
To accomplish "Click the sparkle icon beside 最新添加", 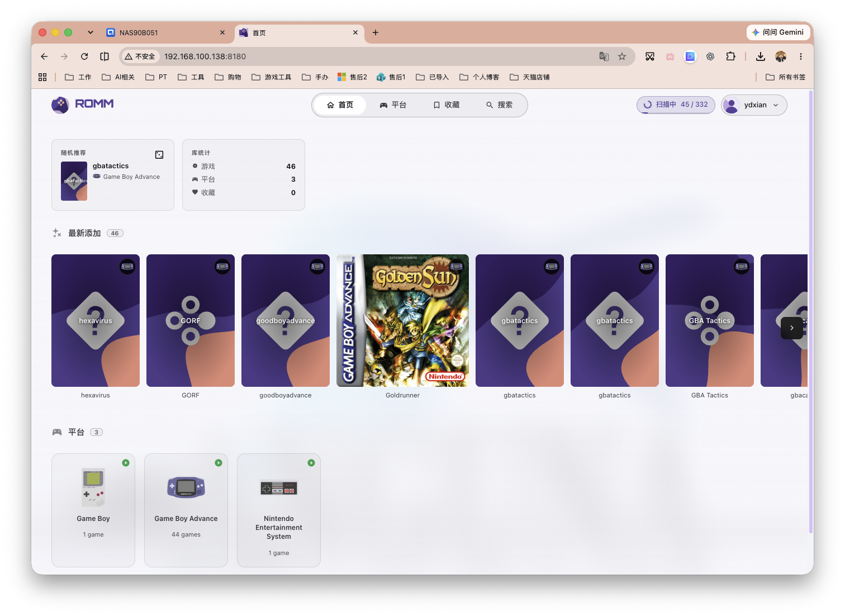I will [x=56, y=233].
